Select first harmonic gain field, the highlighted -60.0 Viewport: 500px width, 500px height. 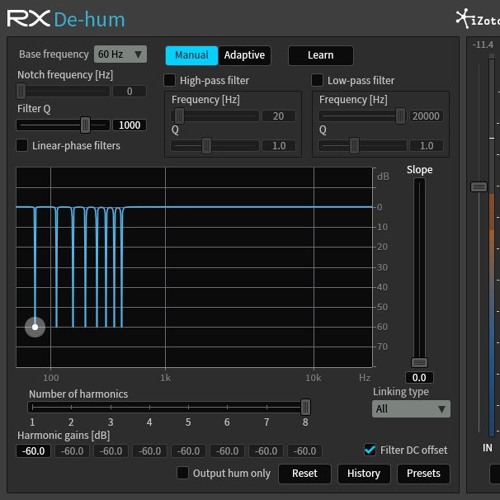click(33, 451)
